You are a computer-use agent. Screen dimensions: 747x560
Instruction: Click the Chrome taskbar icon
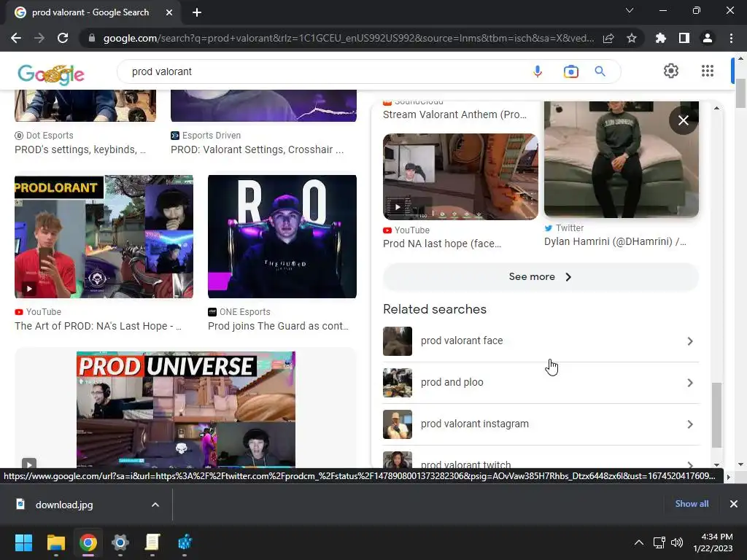click(88, 542)
